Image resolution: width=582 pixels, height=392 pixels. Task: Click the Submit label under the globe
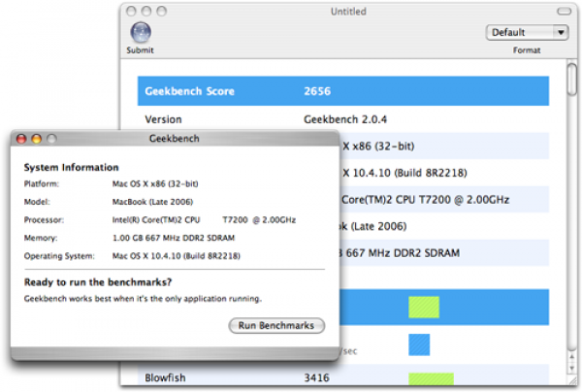click(140, 50)
